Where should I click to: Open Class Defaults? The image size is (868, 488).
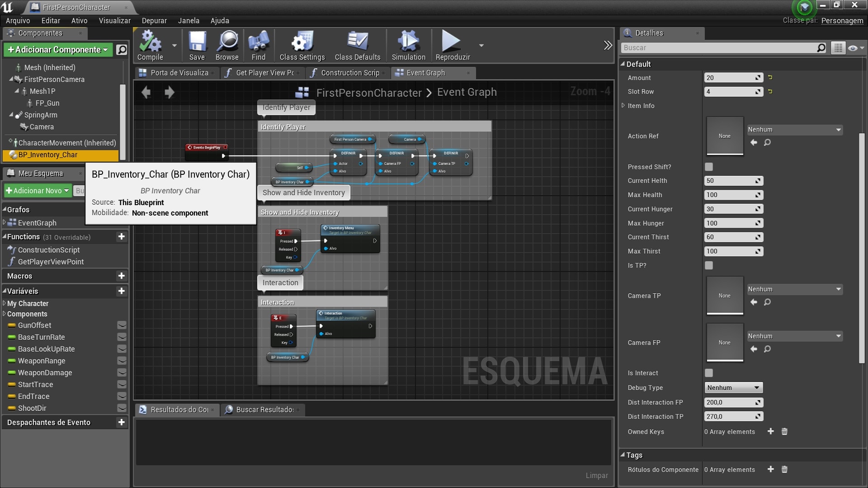358,45
